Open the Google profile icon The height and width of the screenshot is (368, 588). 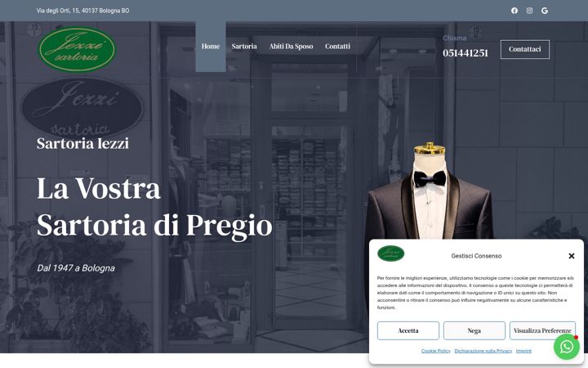[x=545, y=11]
